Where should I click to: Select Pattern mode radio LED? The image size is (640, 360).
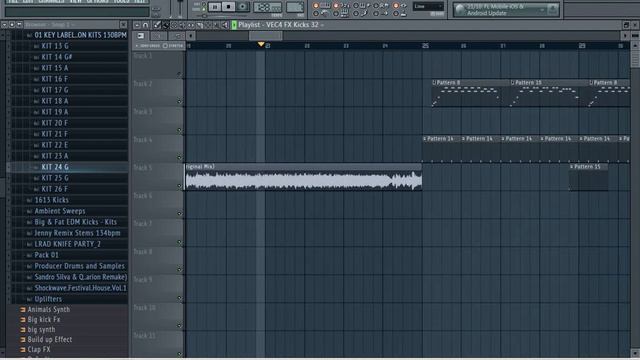point(204,4)
